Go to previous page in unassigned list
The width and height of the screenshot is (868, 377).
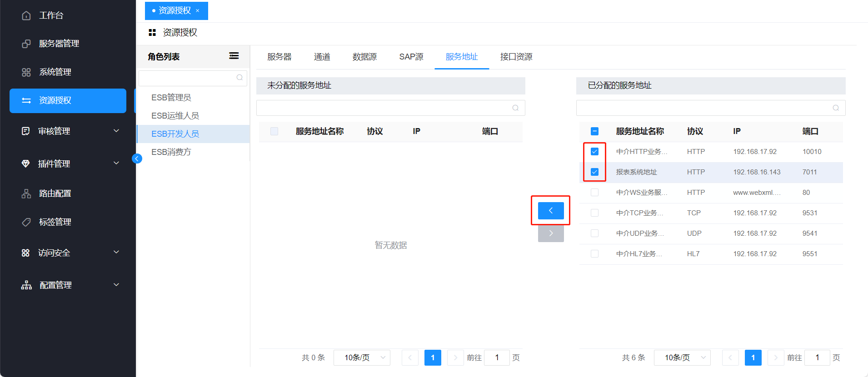click(410, 358)
